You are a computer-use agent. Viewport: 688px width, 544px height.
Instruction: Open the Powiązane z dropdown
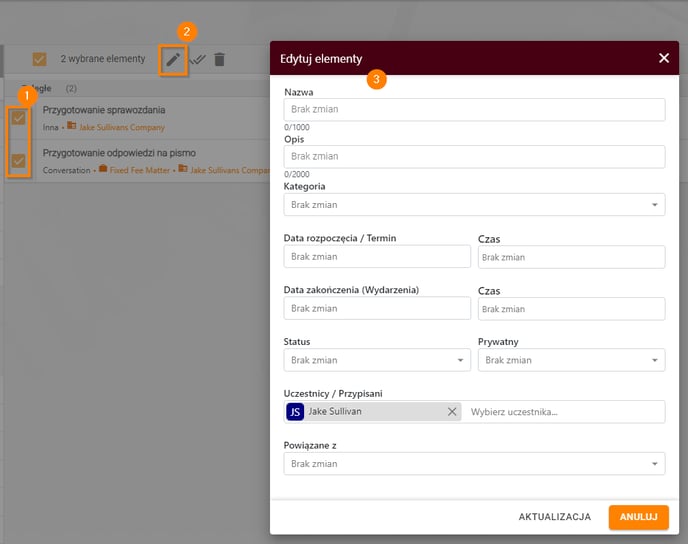click(474, 464)
